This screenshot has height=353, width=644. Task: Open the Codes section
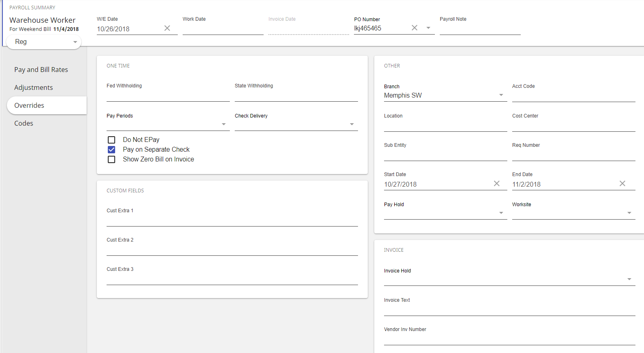pos(24,123)
